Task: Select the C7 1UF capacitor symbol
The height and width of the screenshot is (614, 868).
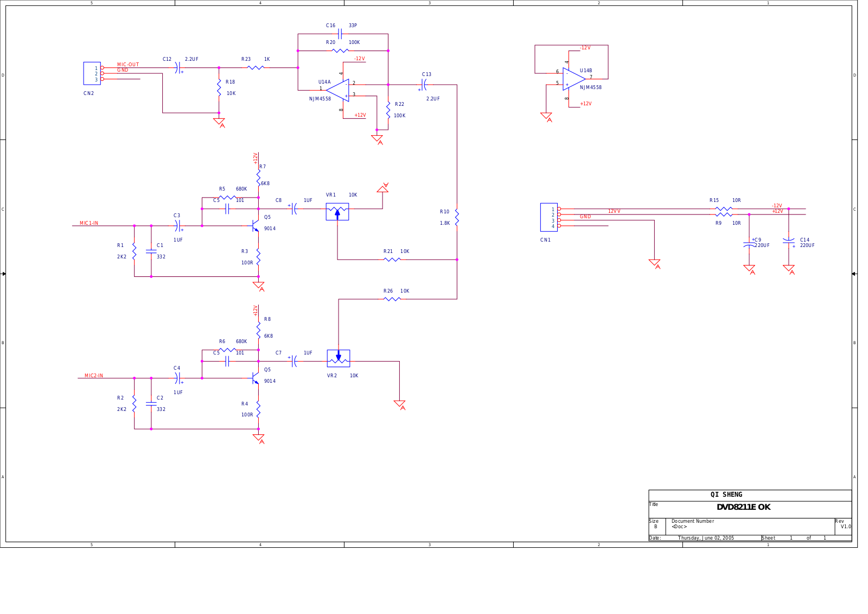Action: (293, 361)
